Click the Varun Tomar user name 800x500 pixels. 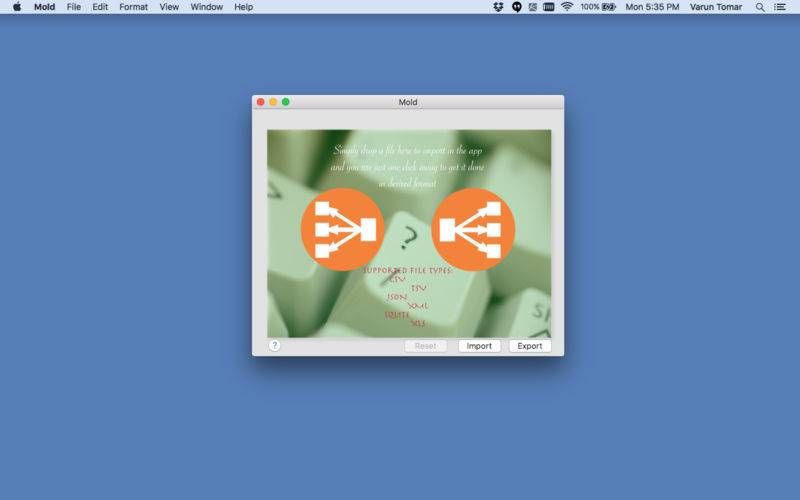(x=716, y=7)
